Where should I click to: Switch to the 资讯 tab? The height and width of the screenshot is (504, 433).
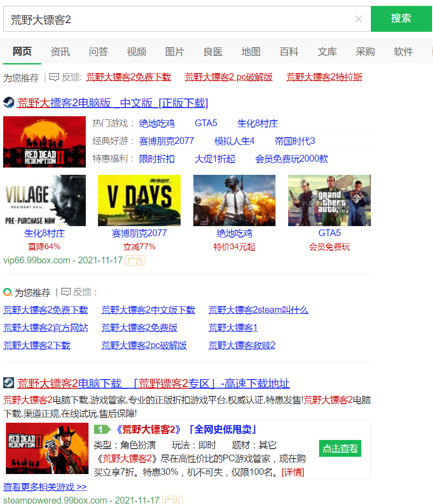60,51
